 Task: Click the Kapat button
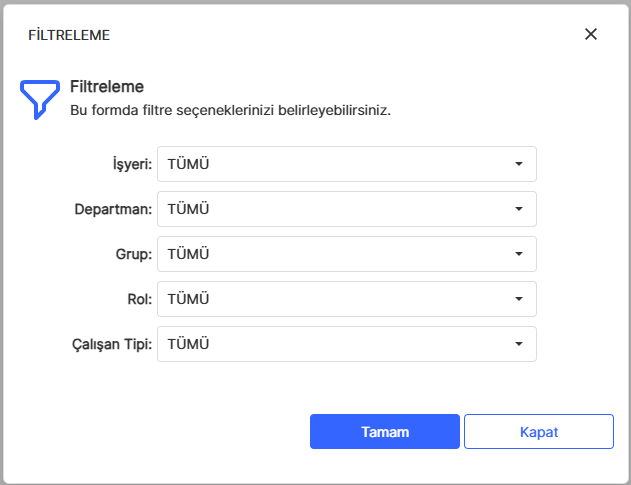coord(538,432)
